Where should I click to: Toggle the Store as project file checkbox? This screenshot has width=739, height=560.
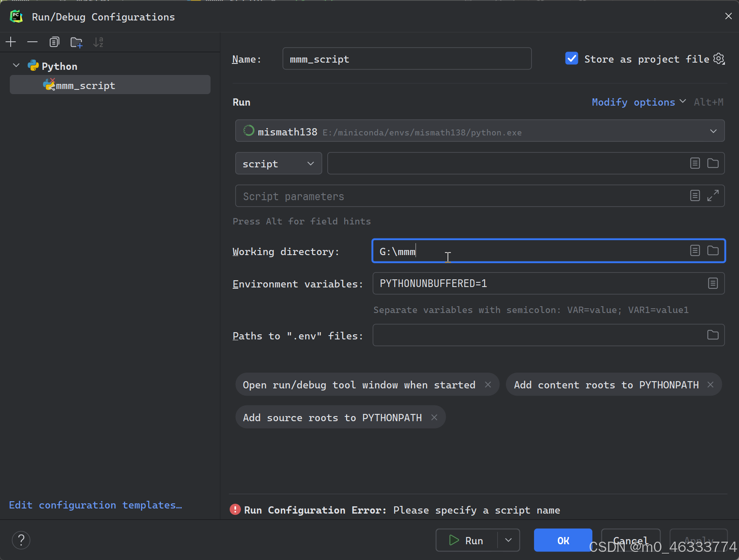[x=572, y=58]
